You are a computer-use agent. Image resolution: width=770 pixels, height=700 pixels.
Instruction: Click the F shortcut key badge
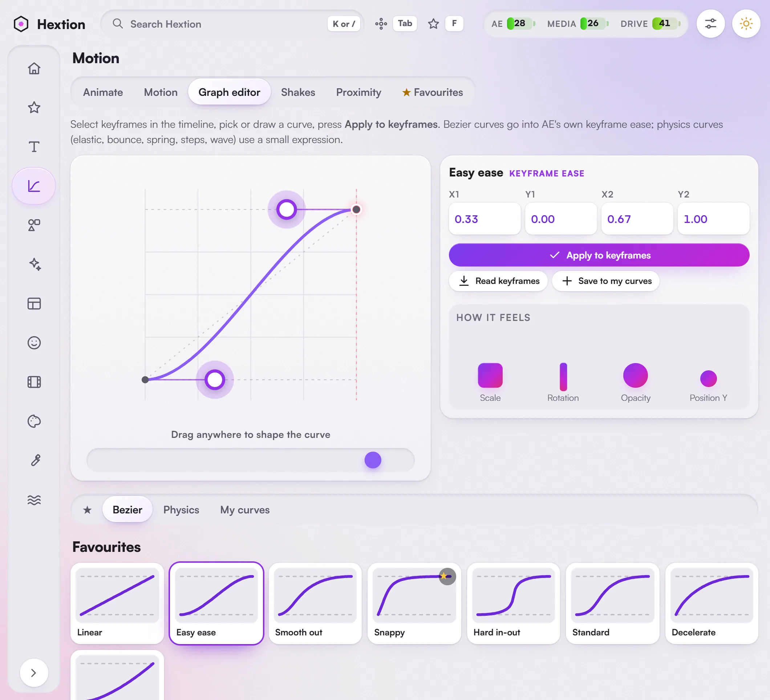point(454,24)
